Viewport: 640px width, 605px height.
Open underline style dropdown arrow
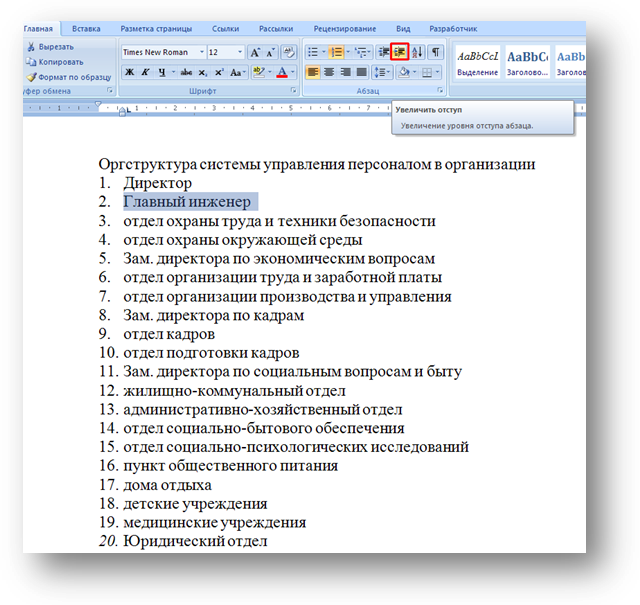coord(173,72)
